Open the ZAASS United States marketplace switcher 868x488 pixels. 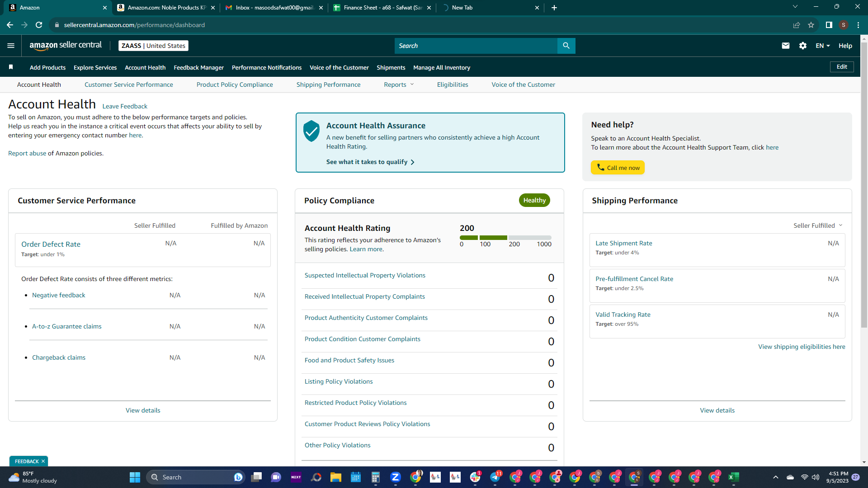(x=153, y=46)
